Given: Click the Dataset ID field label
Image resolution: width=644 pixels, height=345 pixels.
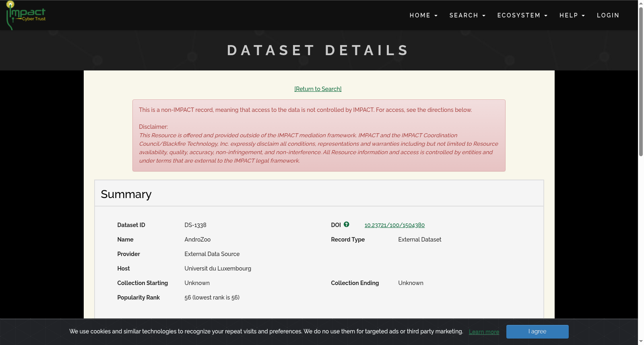Looking at the screenshot, I should [x=131, y=225].
